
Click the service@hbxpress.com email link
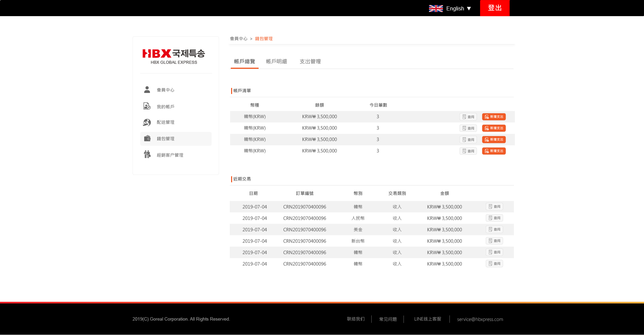click(480, 319)
